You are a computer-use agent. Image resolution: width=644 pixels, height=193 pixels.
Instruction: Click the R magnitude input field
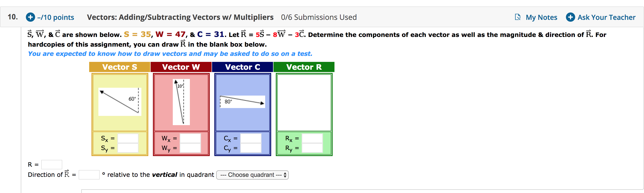51,164
